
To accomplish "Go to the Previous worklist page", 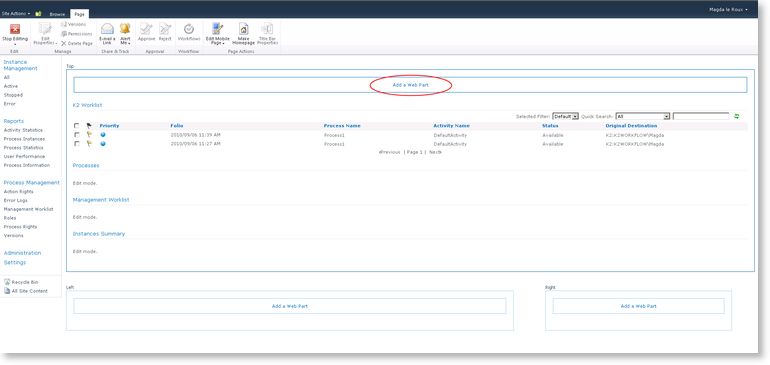I will (389, 152).
